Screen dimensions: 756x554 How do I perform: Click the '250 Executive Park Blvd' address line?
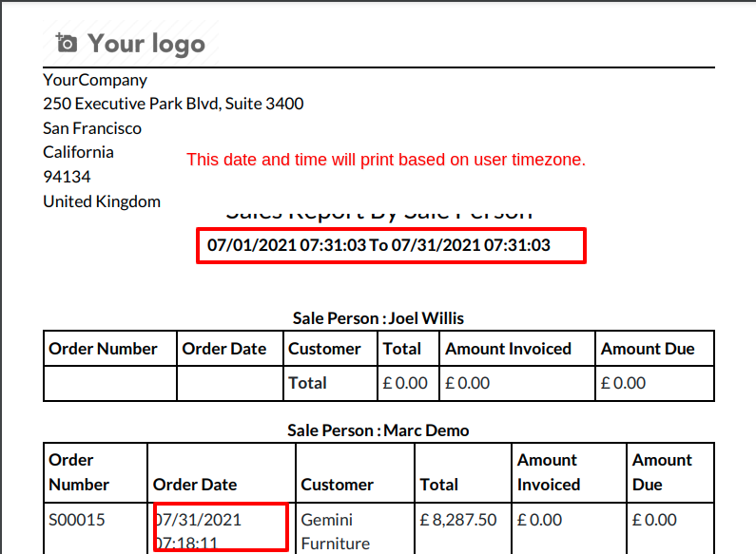point(173,104)
